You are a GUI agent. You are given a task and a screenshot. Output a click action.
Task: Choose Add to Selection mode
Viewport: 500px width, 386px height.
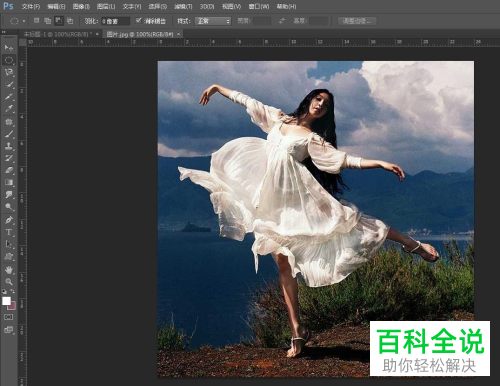click(x=48, y=21)
